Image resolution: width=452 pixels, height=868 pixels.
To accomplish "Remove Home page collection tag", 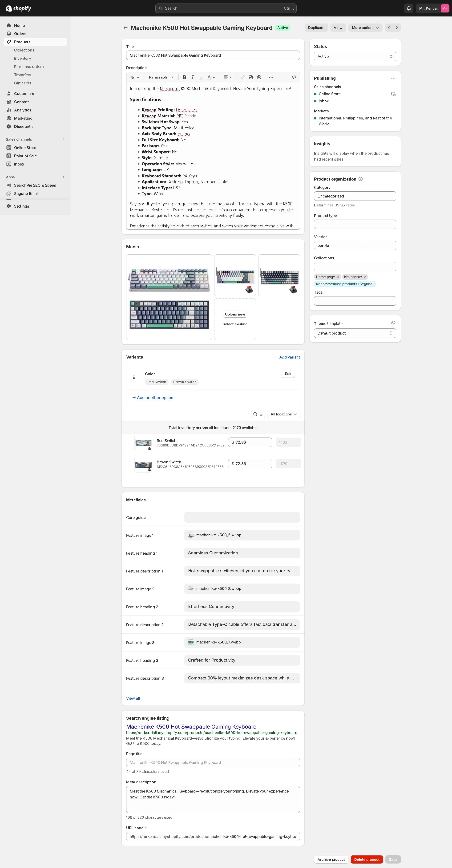I will 338,277.
